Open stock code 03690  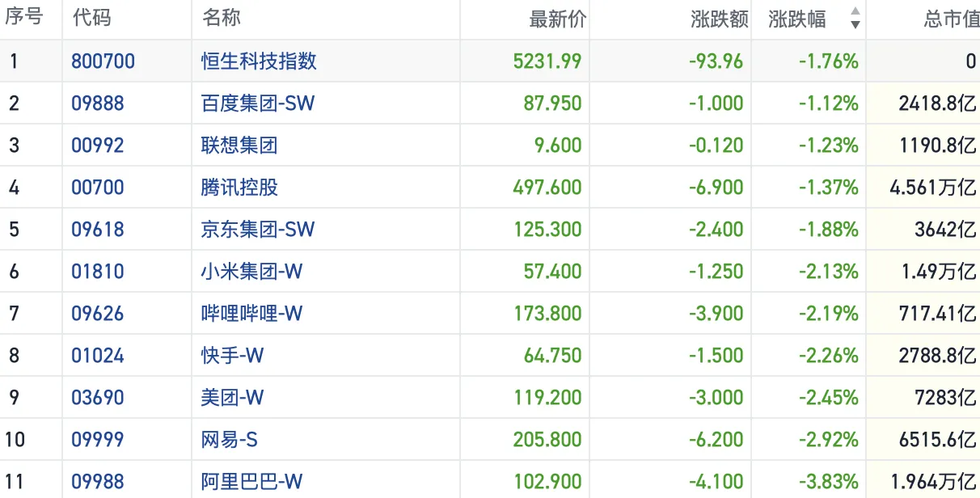98,398
